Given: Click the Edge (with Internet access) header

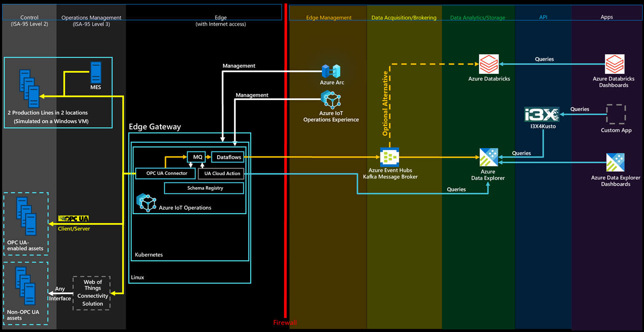Looking at the screenshot, I should click(x=221, y=21).
